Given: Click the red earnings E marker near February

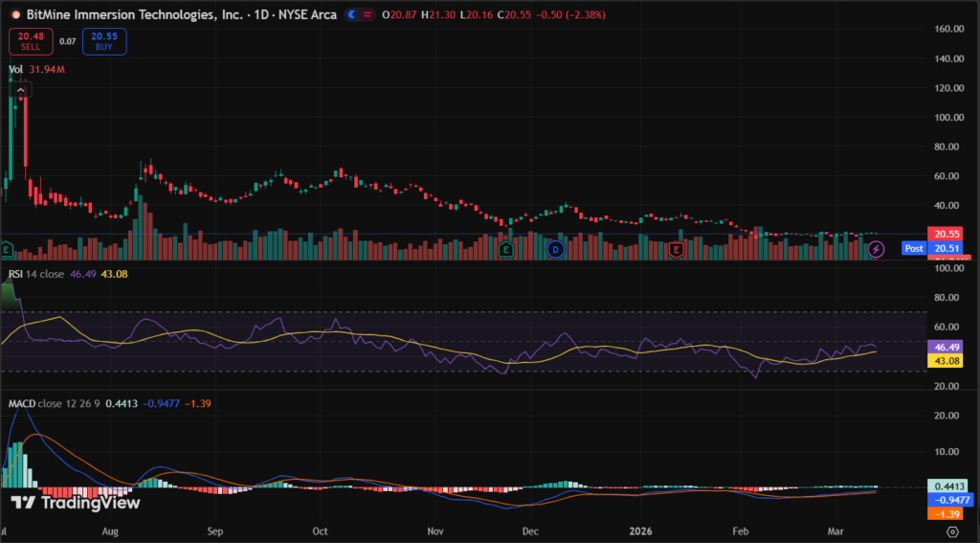Looking at the screenshot, I should coord(676,250).
